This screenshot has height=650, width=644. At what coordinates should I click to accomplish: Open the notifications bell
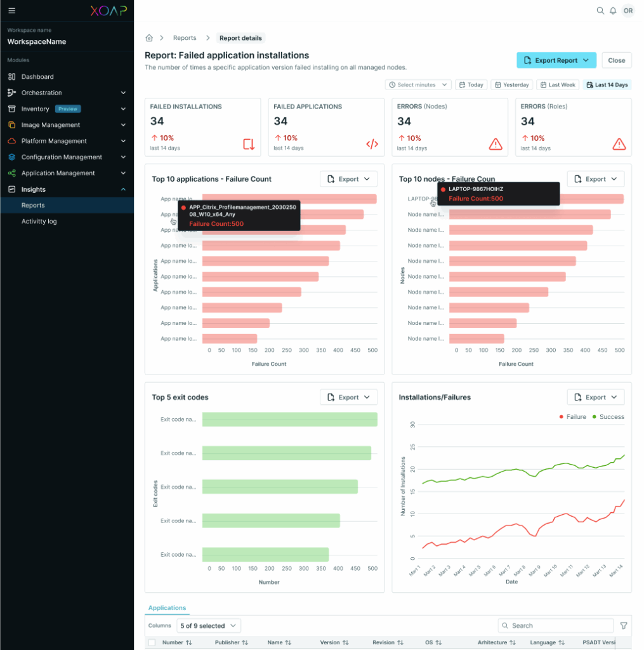coord(614,11)
